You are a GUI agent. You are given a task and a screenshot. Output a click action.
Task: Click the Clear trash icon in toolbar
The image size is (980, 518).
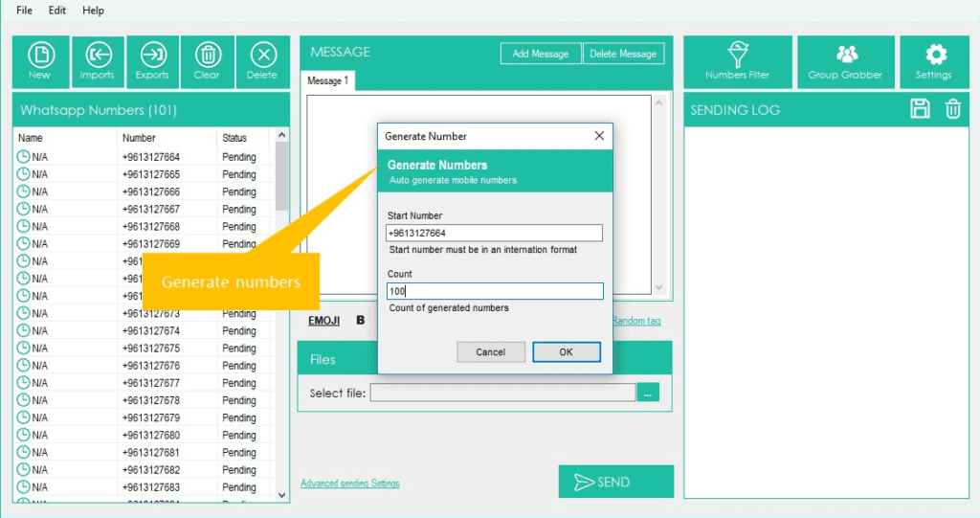click(208, 61)
